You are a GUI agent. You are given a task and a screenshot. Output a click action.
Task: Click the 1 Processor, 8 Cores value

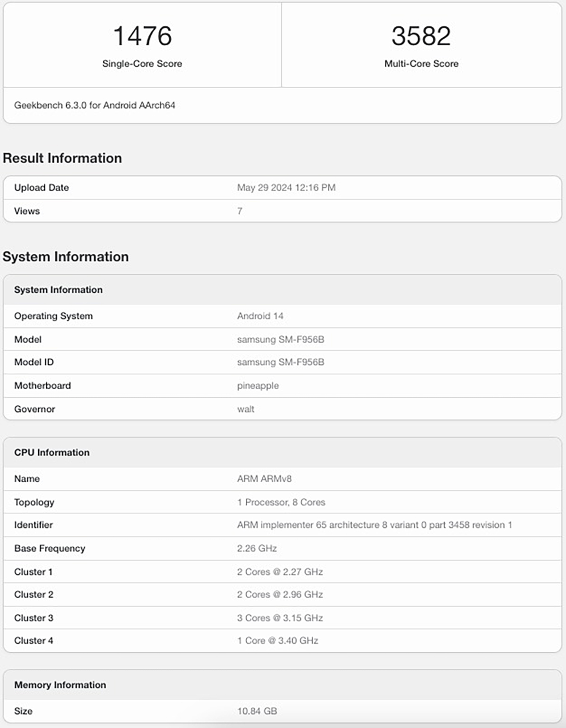(281, 502)
